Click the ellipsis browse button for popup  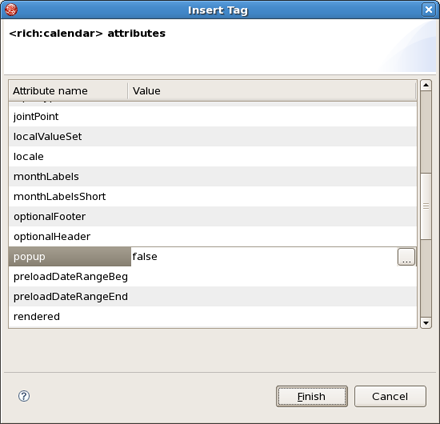coord(406,257)
